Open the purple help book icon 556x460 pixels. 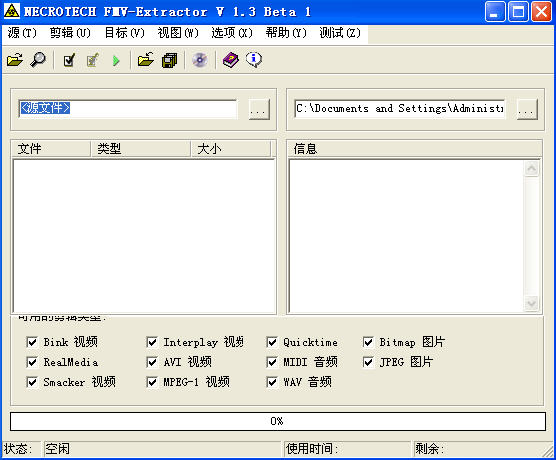coord(231,60)
